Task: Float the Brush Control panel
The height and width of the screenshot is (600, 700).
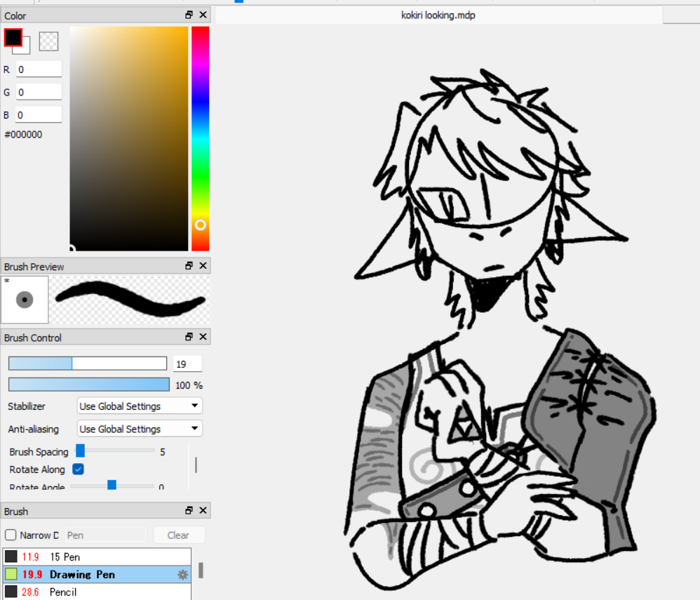Action: 189,338
